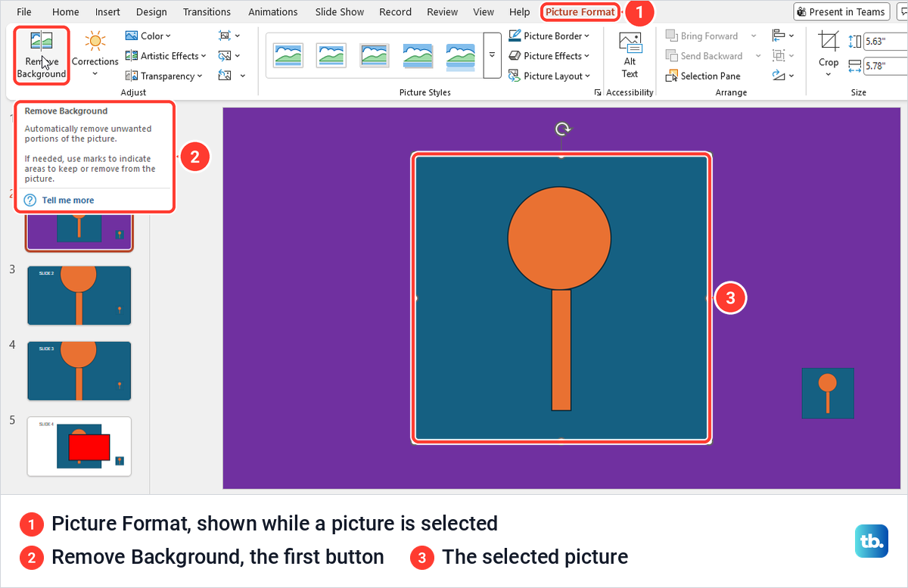
Task: Apply the first picture style thumbnail
Action: click(x=288, y=55)
